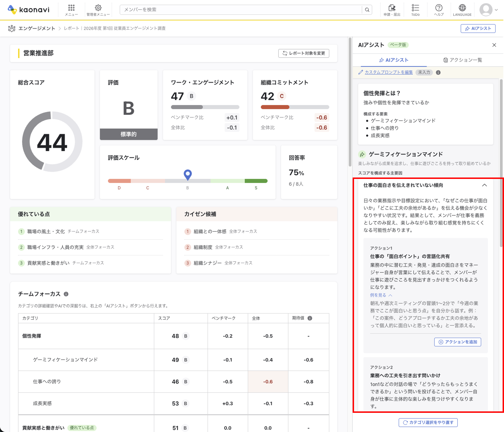Viewport: 504px width, 432px height.
Task: Click the search magnifier icon
Action: (x=367, y=10)
